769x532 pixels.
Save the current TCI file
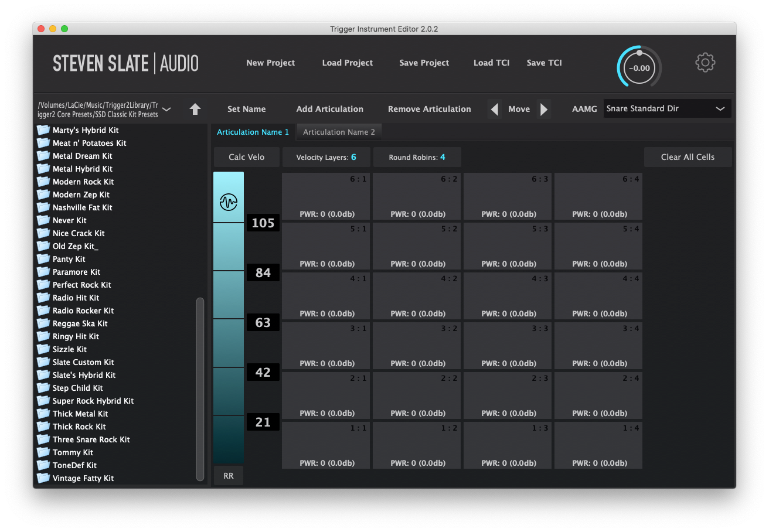coord(544,63)
